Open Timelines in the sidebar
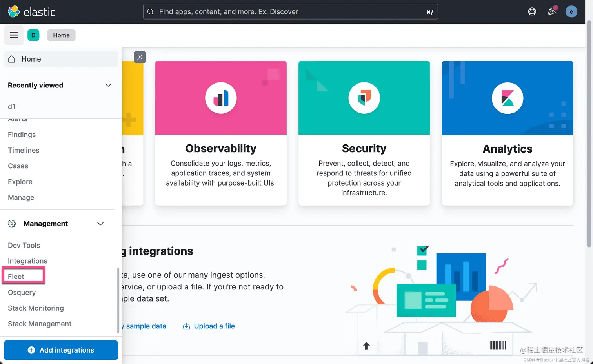The height and width of the screenshot is (364, 593). point(24,150)
